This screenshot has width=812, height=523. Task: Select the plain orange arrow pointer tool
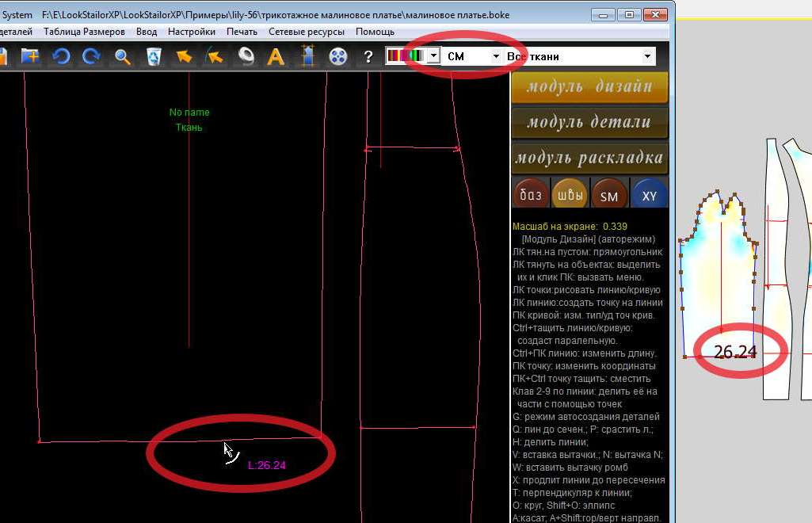[184, 56]
